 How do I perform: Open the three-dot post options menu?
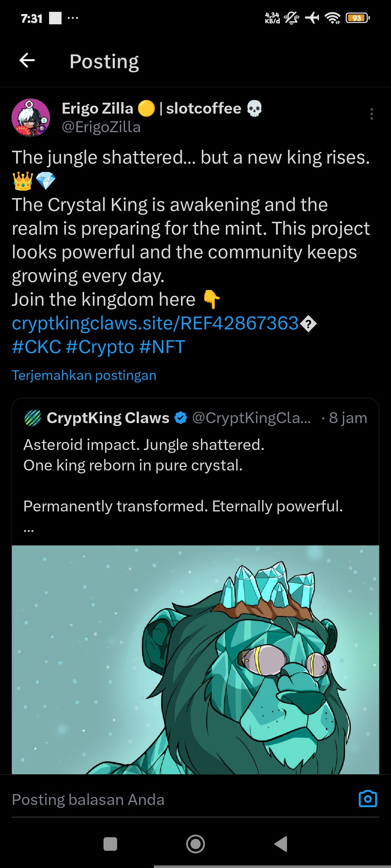pos(371,114)
